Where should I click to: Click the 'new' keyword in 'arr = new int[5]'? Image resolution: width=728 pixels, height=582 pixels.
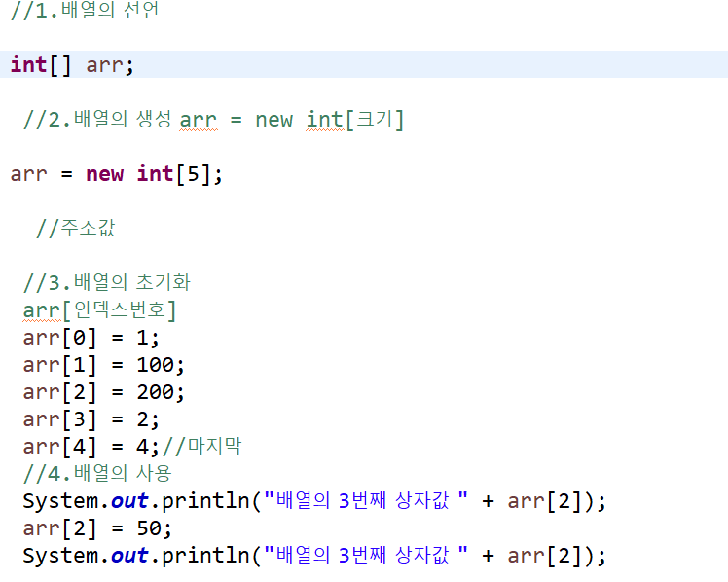pos(105,174)
